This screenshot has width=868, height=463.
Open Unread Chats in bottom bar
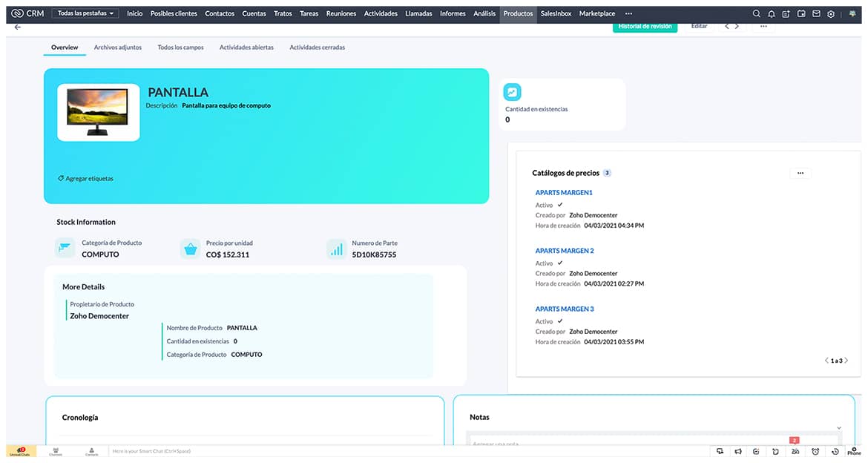click(x=19, y=451)
